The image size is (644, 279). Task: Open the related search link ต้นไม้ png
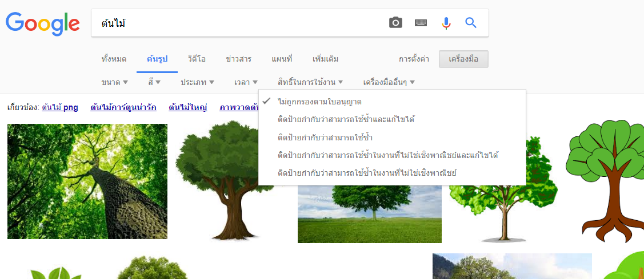pos(60,107)
